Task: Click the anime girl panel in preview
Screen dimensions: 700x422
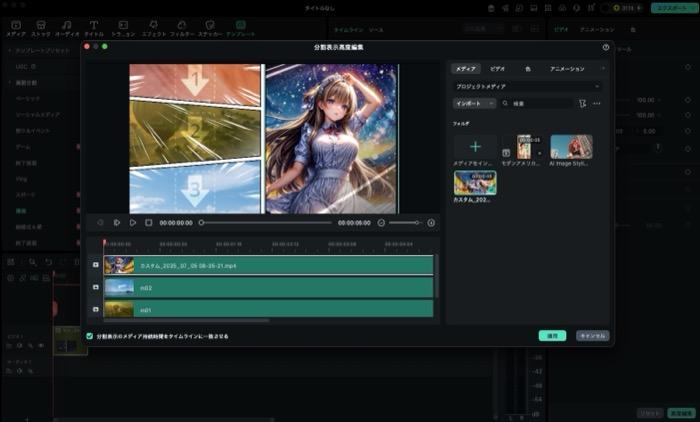Action: click(332, 139)
